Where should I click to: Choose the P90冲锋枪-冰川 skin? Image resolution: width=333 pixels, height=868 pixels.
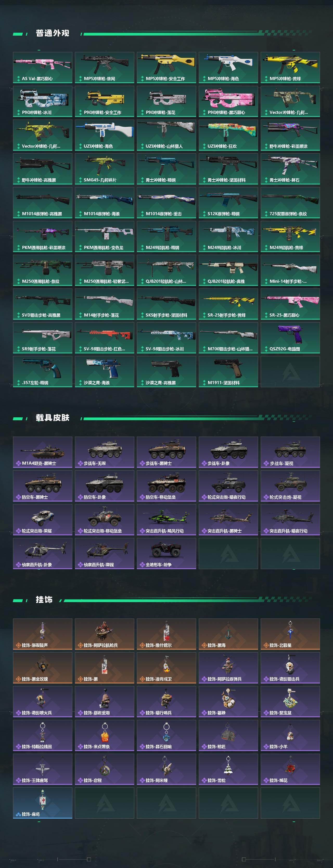click(x=42, y=101)
